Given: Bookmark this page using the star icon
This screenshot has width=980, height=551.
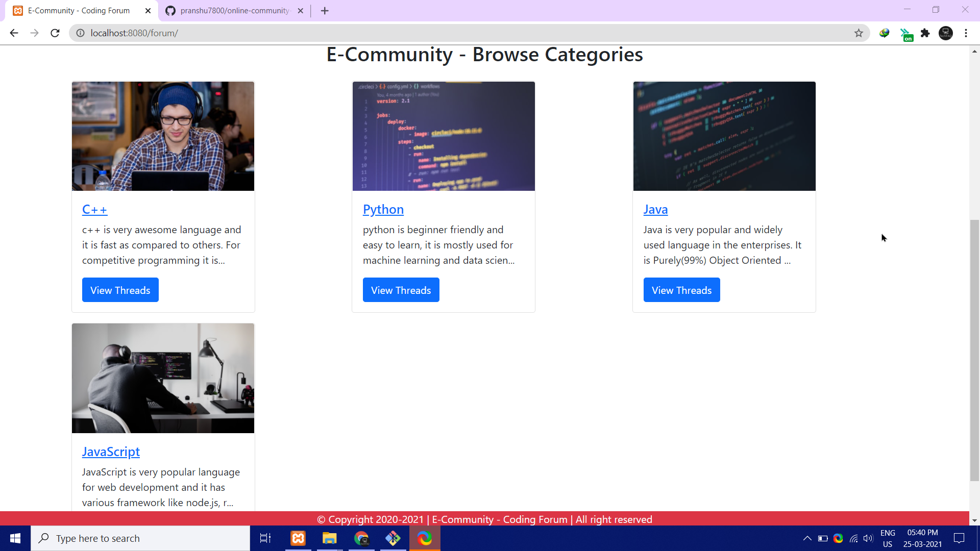Looking at the screenshot, I should (x=859, y=33).
